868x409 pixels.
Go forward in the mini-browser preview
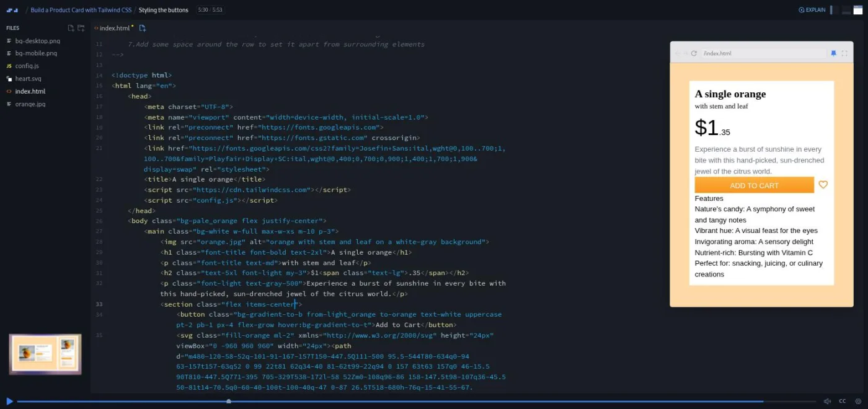(x=686, y=53)
